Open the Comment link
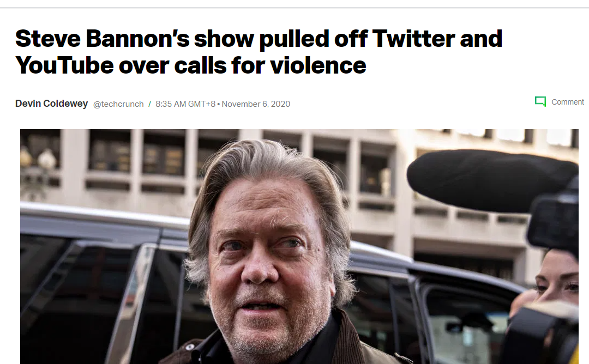Screen dimensions: 589x364 coord(567,102)
